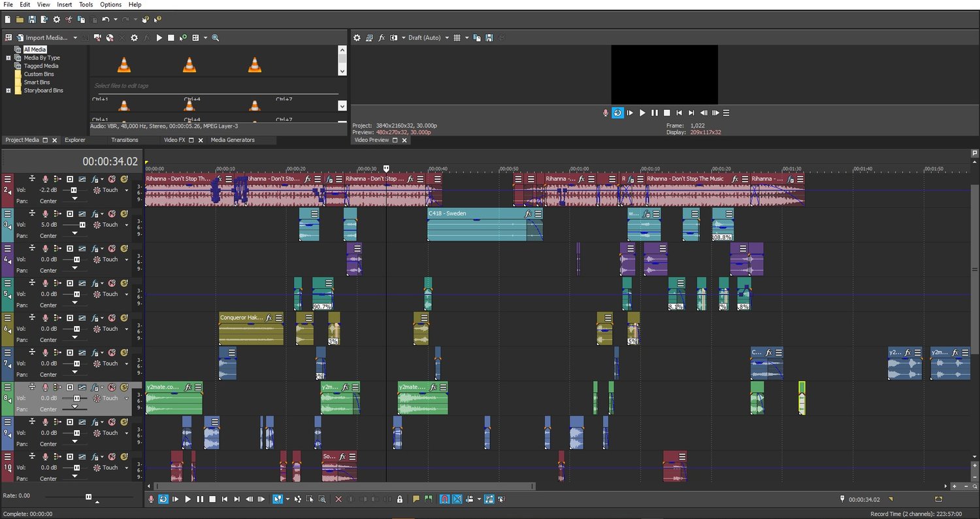Toggle Automatic Crossfades in bottom toolbar
The image size is (980, 519).
(457, 499)
